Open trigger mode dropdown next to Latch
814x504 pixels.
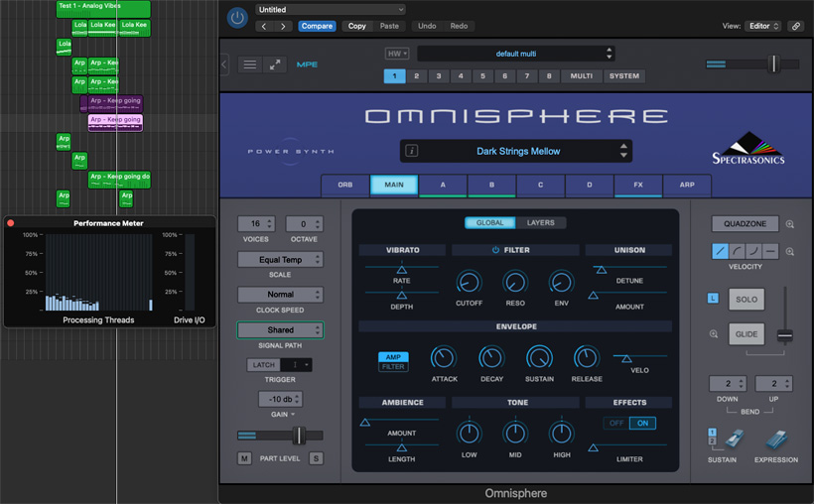297,365
